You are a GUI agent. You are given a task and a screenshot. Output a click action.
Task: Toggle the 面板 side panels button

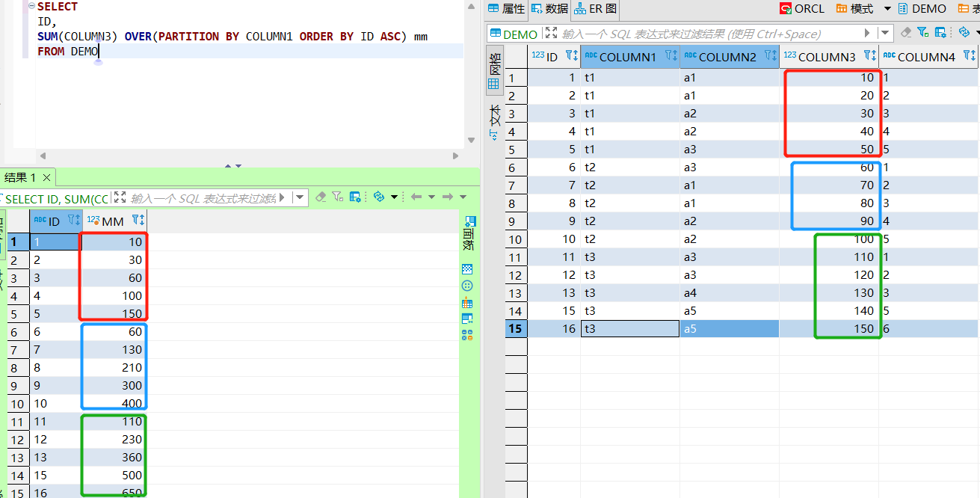tap(469, 233)
